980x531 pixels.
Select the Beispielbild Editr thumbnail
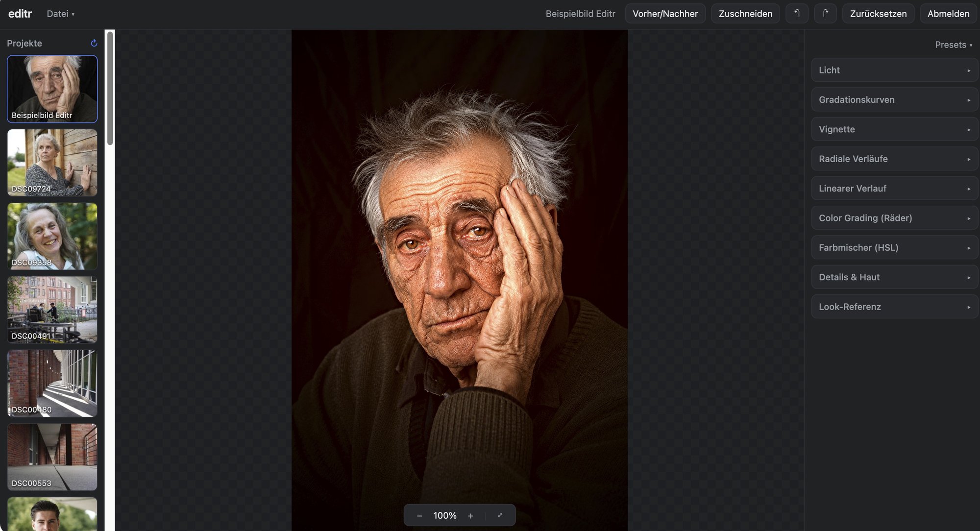[x=52, y=89]
